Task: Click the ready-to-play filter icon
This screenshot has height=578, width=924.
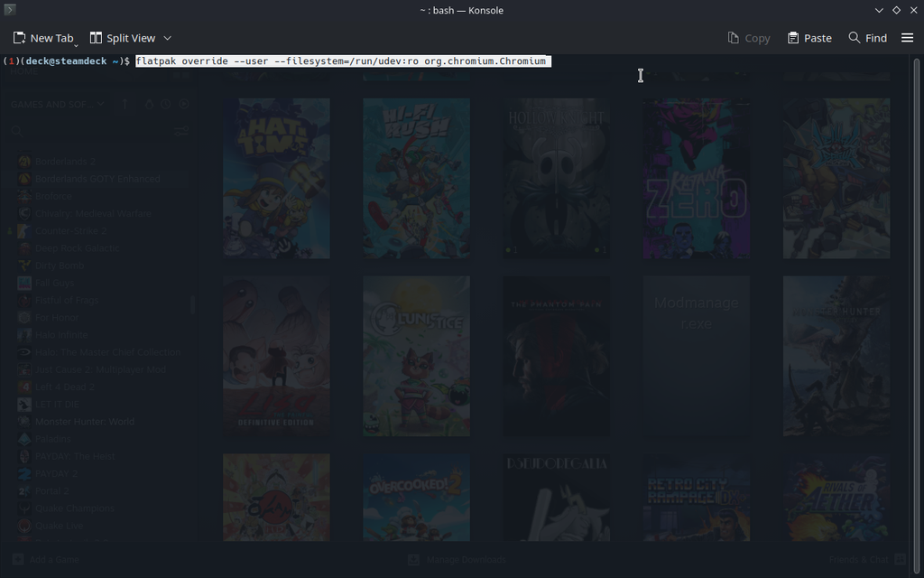Action: point(184,105)
